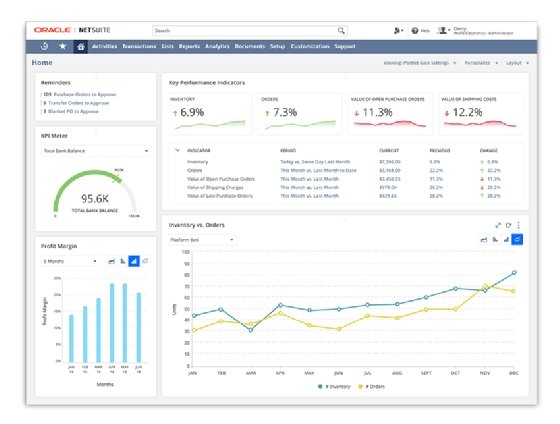Select line chart in Profit Margin
Viewport: 560px width, 424px height.
click(x=145, y=261)
